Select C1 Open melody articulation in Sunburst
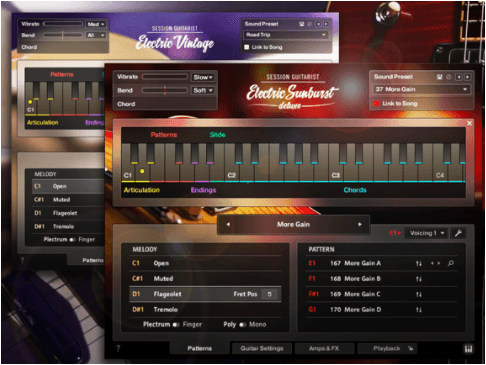486x365 pixels. [x=205, y=263]
